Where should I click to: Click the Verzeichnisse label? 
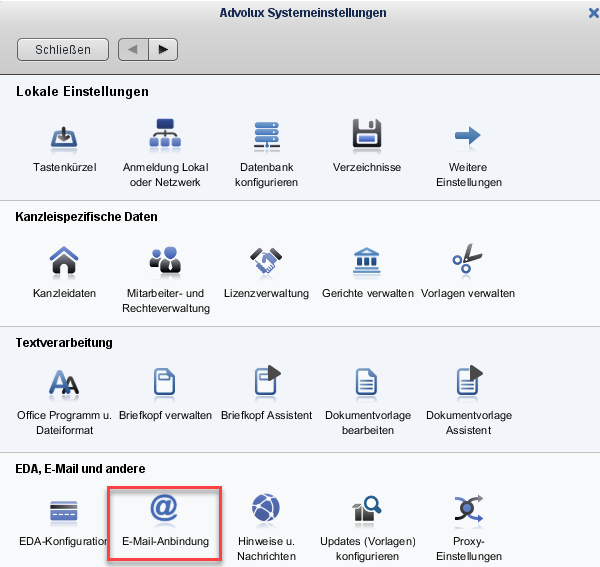[367, 167]
